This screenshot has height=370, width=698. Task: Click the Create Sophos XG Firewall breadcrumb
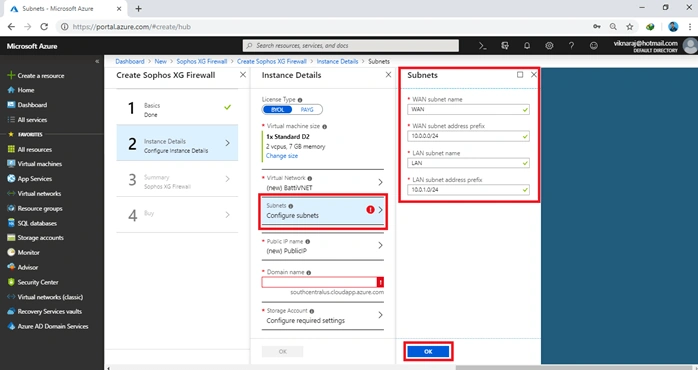(272, 61)
